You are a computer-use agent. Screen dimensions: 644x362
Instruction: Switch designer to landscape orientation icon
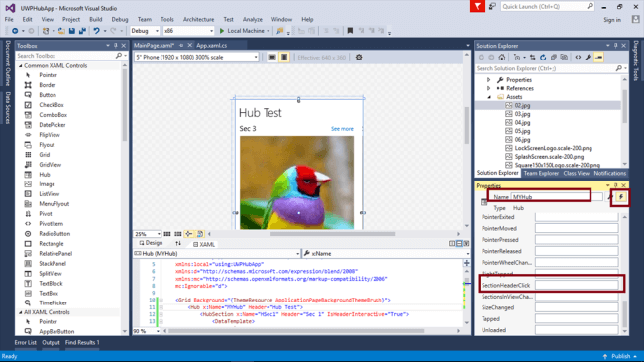click(x=272, y=58)
